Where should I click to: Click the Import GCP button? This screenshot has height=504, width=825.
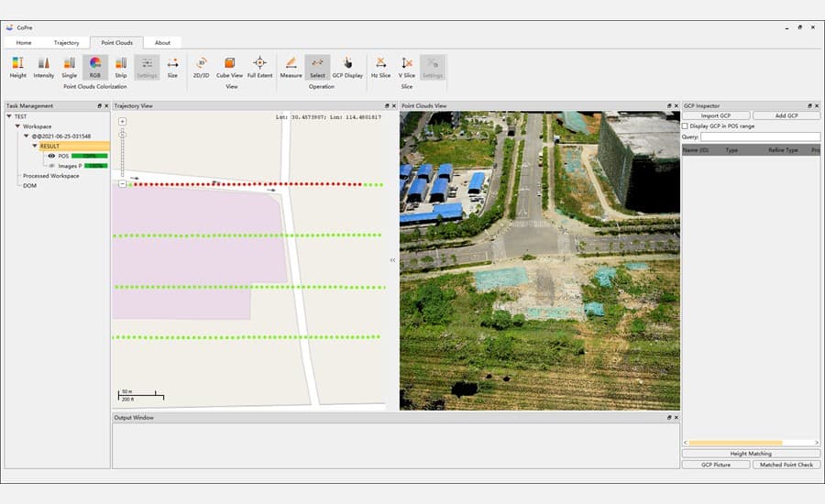[716, 115]
